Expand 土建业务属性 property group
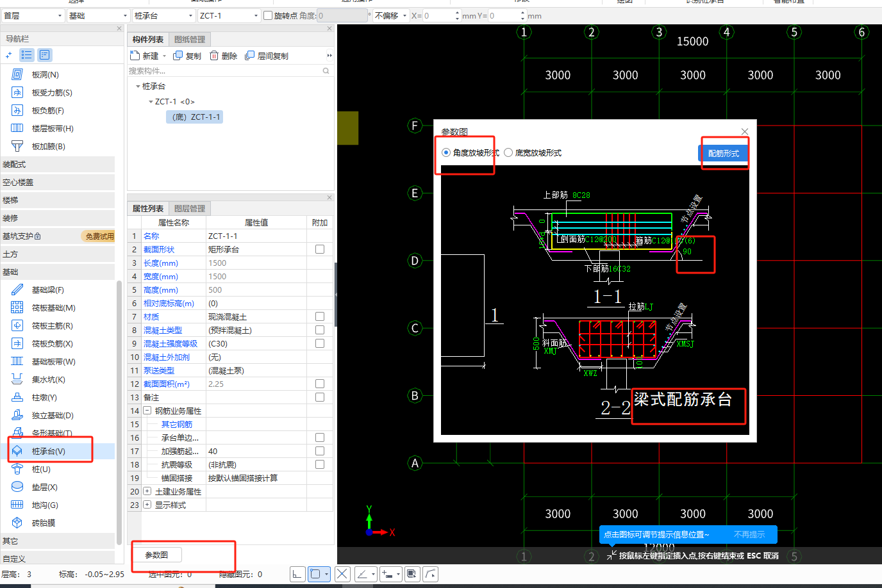The image size is (882, 588). pos(147,491)
